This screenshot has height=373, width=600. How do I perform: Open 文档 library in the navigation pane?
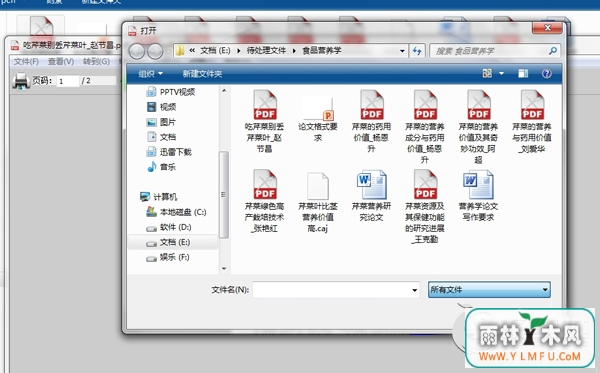(x=161, y=137)
